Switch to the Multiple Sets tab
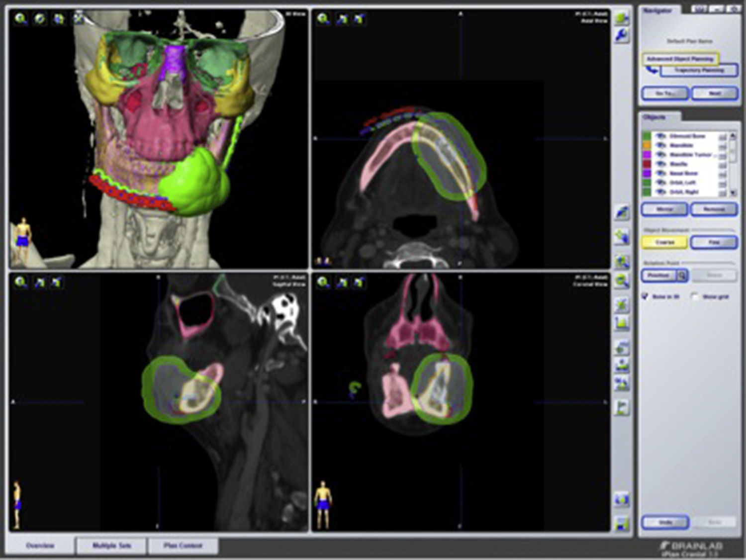This screenshot has width=746, height=560. click(111, 546)
